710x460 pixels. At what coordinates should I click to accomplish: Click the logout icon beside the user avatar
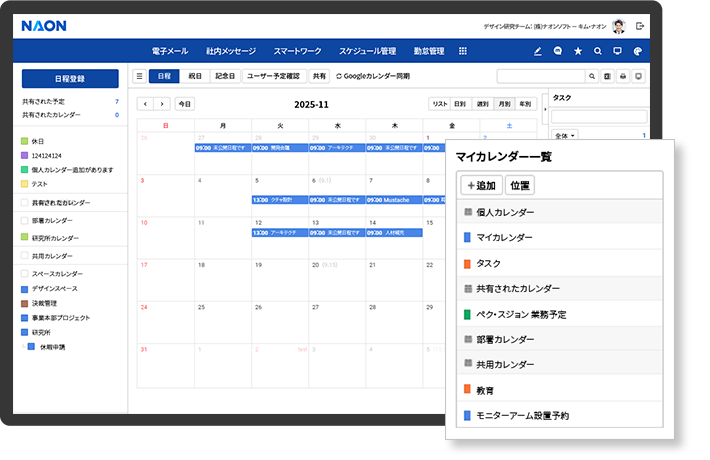click(x=640, y=26)
